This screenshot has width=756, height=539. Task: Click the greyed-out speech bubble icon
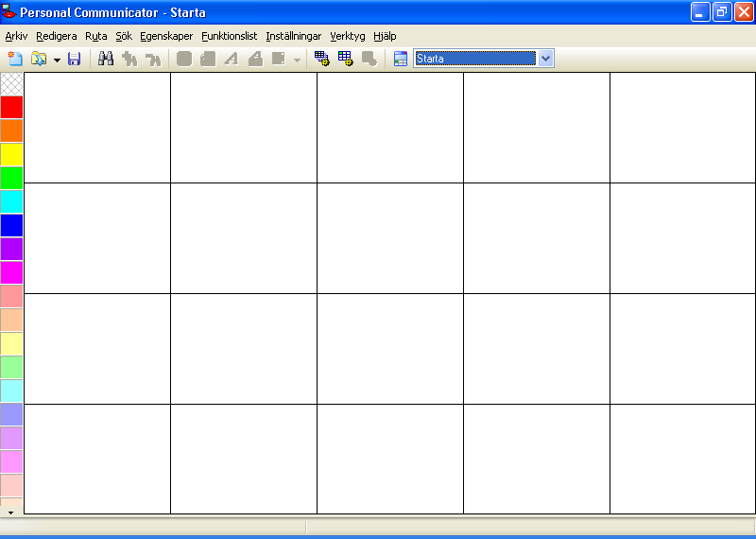coord(369,59)
